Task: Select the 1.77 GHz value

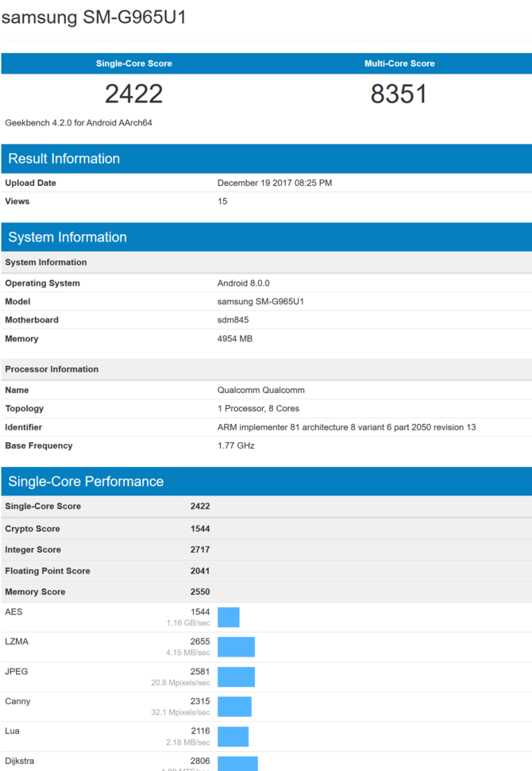Action: click(236, 445)
